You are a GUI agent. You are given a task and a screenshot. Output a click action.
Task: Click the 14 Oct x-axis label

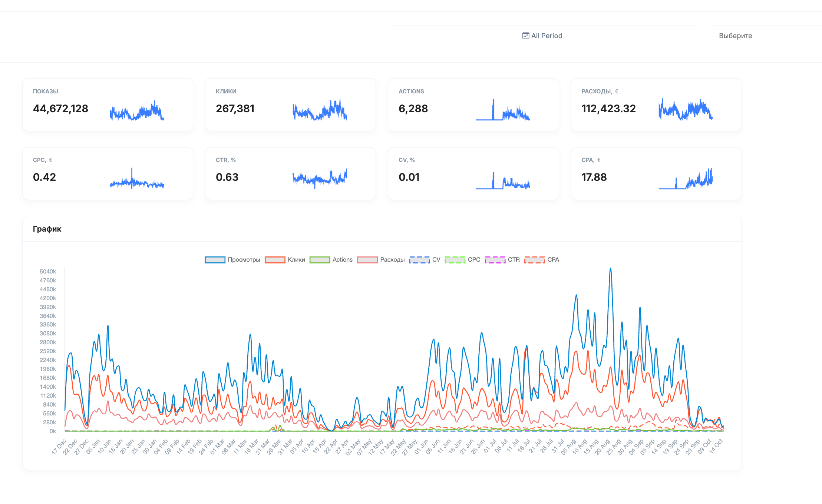click(x=716, y=446)
